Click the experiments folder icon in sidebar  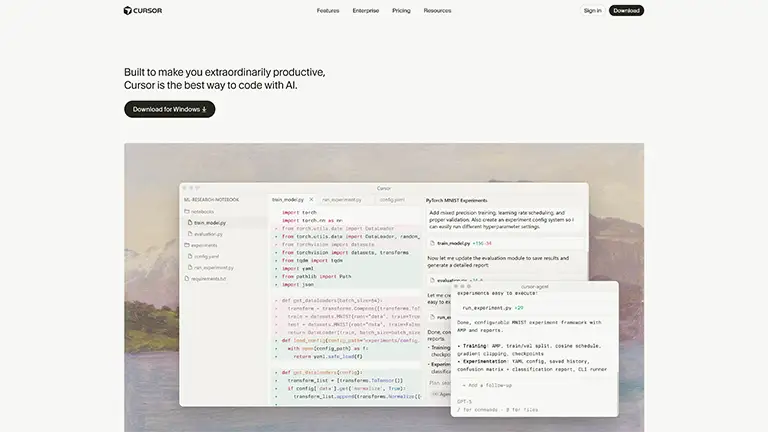coord(187,245)
